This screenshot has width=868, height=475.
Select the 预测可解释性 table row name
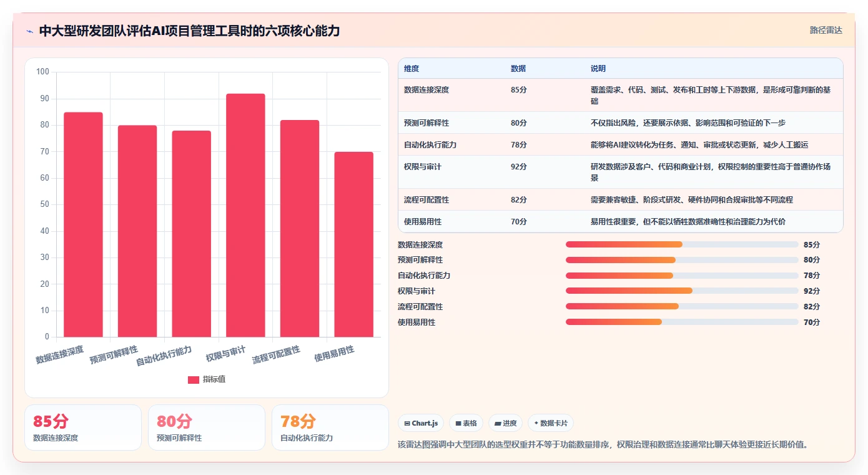click(x=427, y=122)
